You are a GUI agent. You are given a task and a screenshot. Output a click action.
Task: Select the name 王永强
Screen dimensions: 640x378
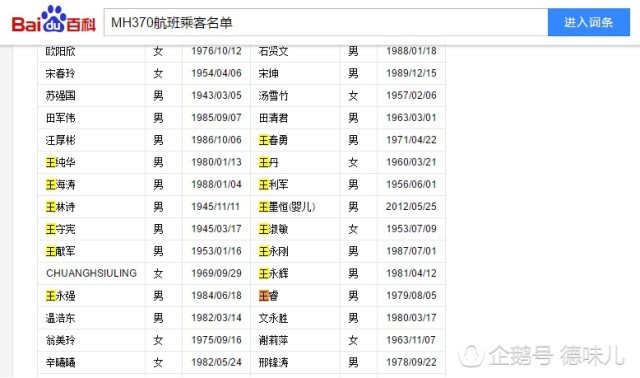pos(60,296)
